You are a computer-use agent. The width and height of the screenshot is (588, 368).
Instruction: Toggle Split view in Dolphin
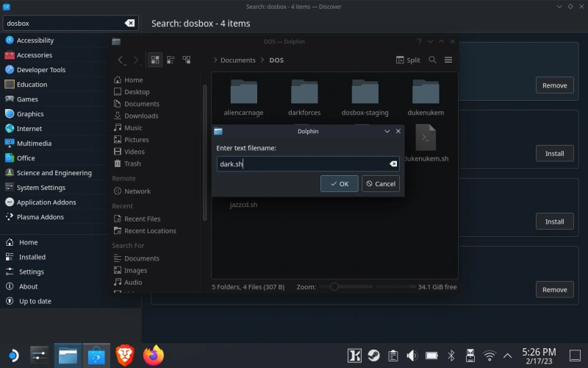tap(408, 60)
